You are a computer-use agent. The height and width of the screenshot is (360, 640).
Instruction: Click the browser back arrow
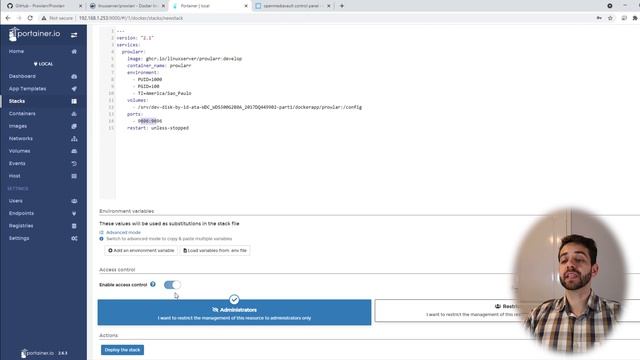point(8,18)
